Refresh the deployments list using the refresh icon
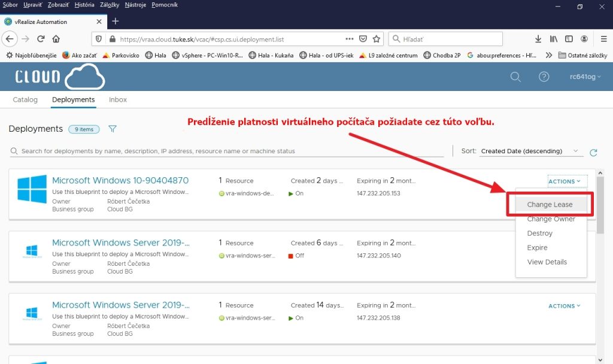Screen dimensions: 613x364 click(593, 152)
